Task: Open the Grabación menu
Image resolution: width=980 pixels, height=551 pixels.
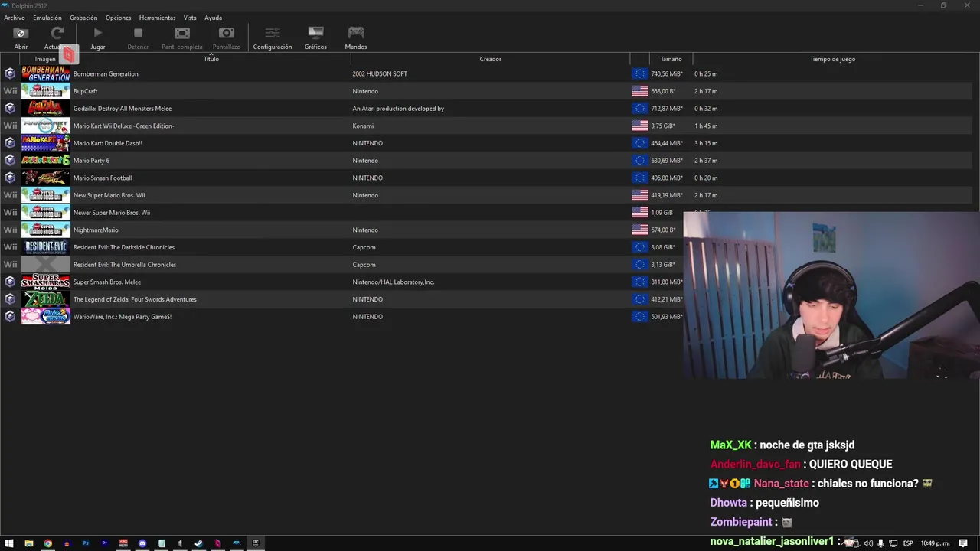Action: (83, 18)
